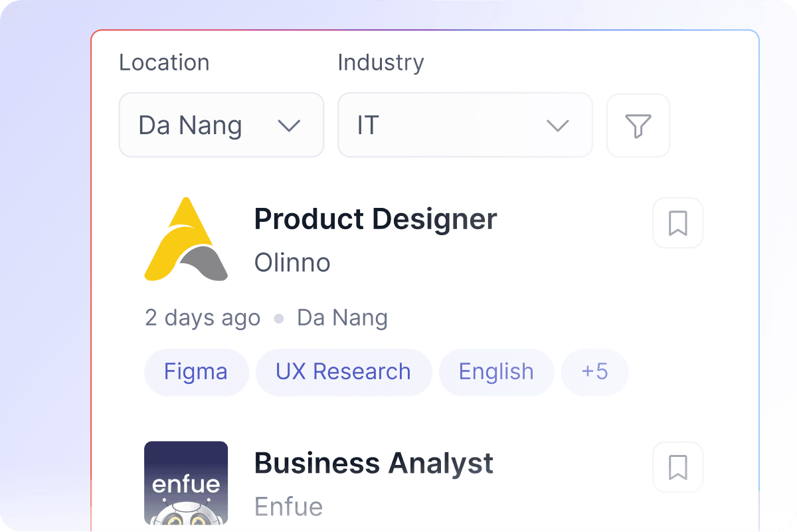Expand the +5 more skills tag
Viewport: 797px width, 532px height.
[x=594, y=372]
